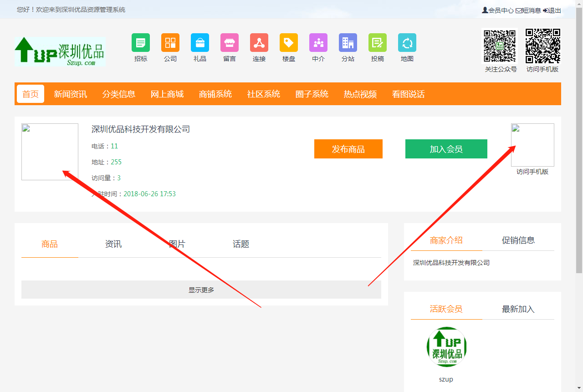Open 会员中心 link at top
Screen dimensions: 583x392
click(498, 10)
